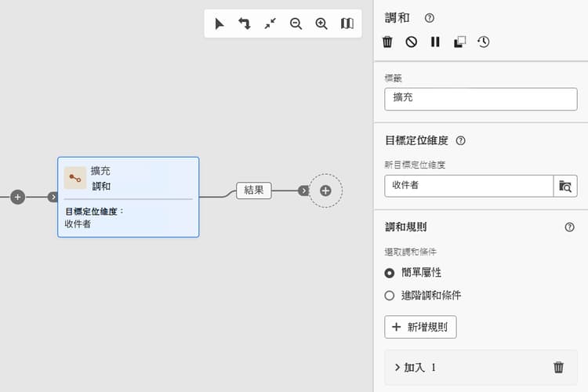
Task: Open help for 目標定位維度
Action: coord(460,140)
